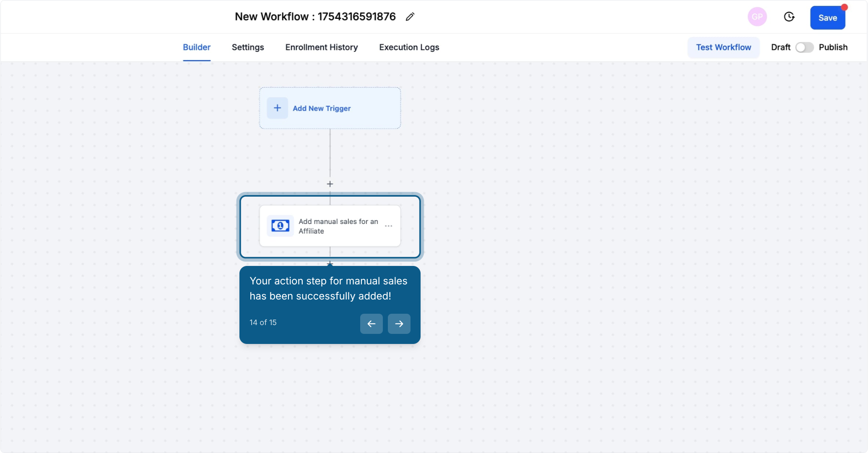868x453 pixels.
Task: Open version history clock icon
Action: [x=789, y=17]
